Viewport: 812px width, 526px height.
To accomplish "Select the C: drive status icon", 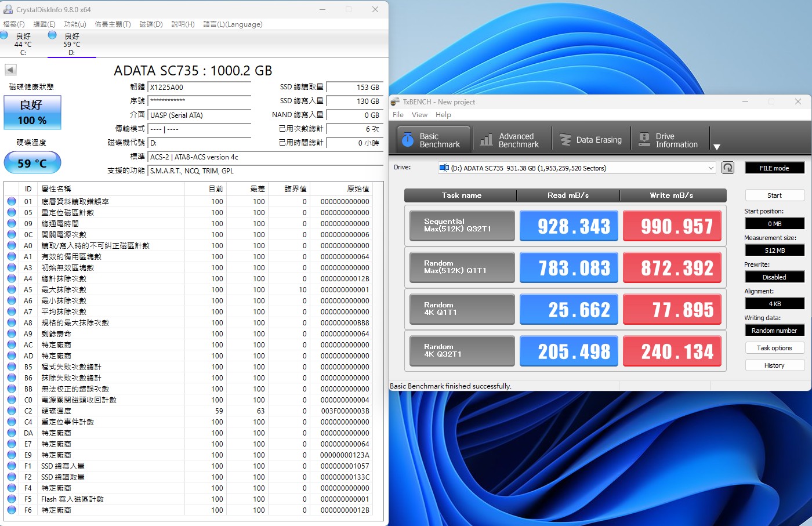I will [4, 35].
